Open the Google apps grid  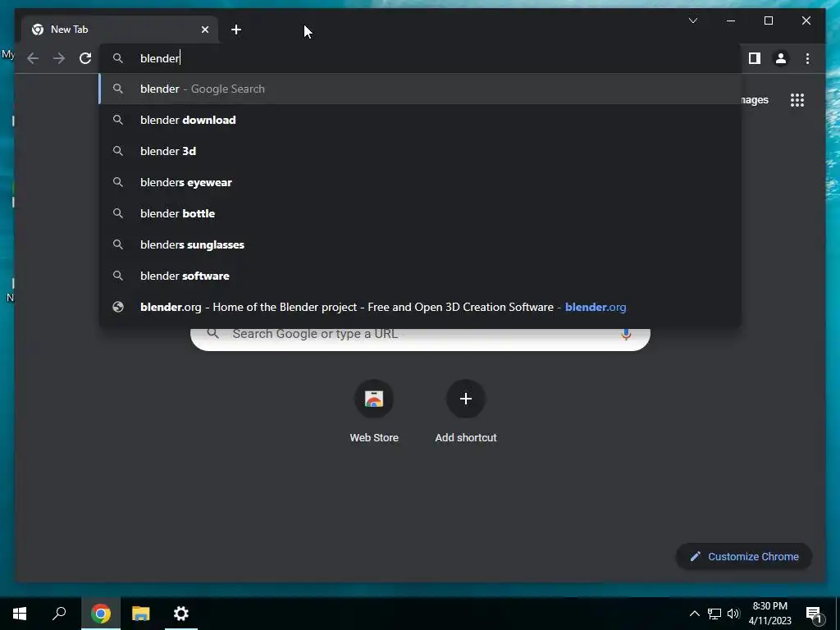(797, 100)
